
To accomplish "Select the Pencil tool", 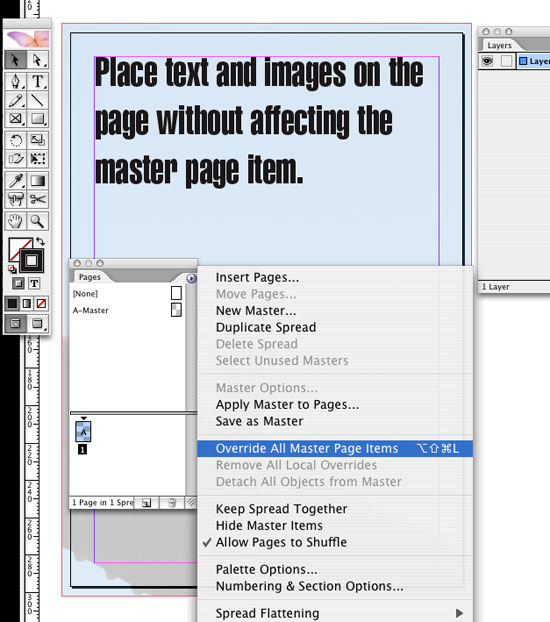I will point(15,100).
